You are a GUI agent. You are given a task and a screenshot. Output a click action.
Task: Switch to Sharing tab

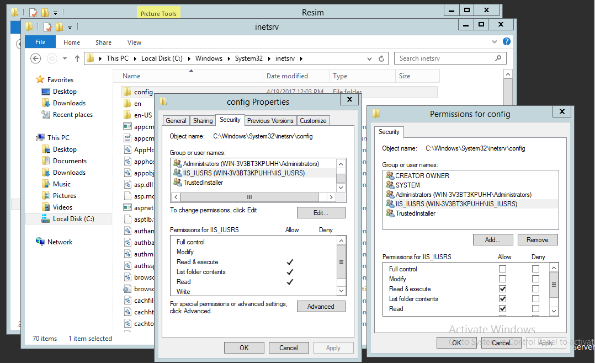coord(203,121)
